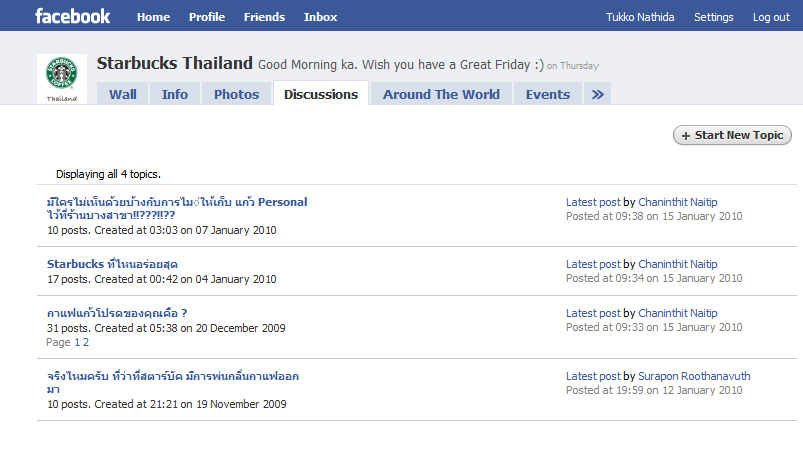This screenshot has width=803, height=456.
Task: Open Chaninthit Naitip's name in the 09:34 post
Action: click(678, 264)
